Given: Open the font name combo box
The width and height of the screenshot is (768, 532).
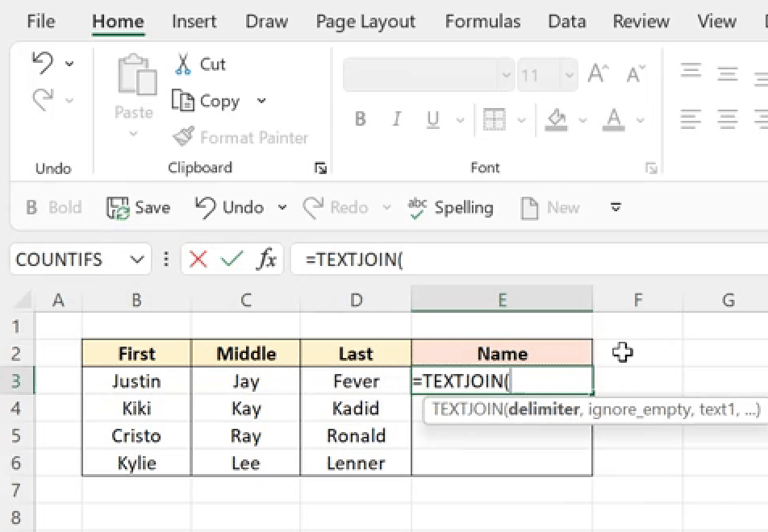Looking at the screenshot, I should click(x=428, y=75).
